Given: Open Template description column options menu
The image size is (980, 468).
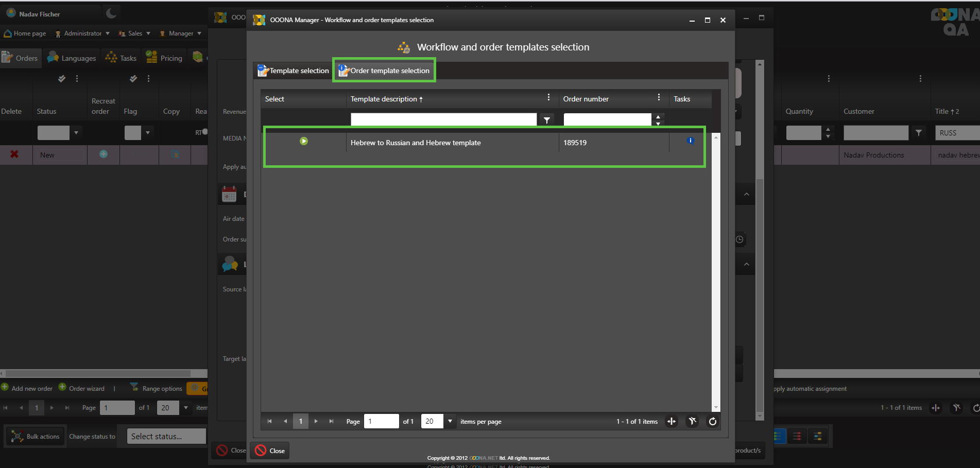Looking at the screenshot, I should [548, 97].
